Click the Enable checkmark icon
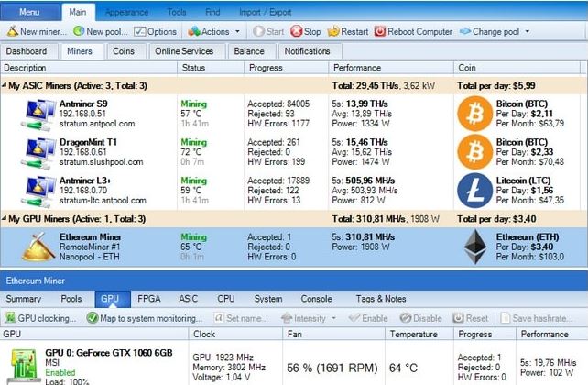The width and height of the screenshot is (588, 385). click(x=354, y=318)
